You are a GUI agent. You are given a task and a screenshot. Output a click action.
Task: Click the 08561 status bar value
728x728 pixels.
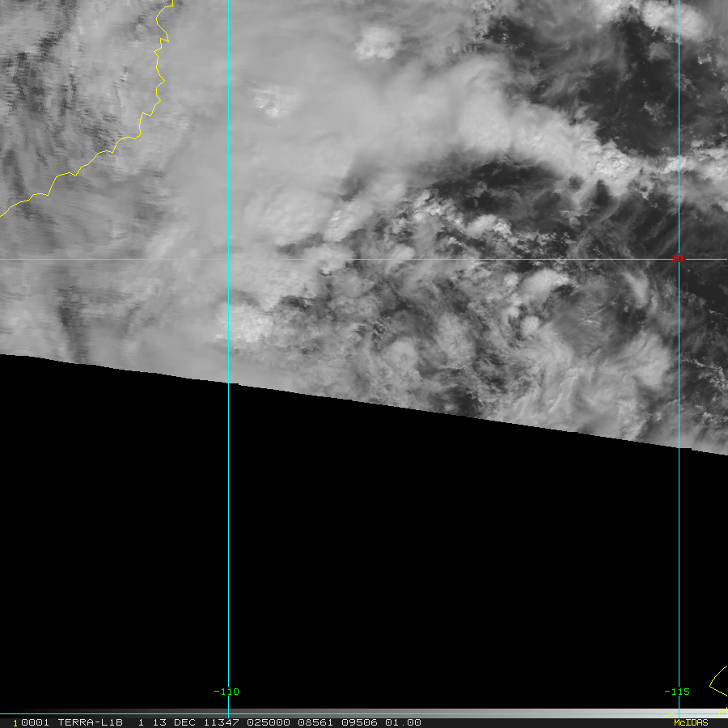click(315, 722)
